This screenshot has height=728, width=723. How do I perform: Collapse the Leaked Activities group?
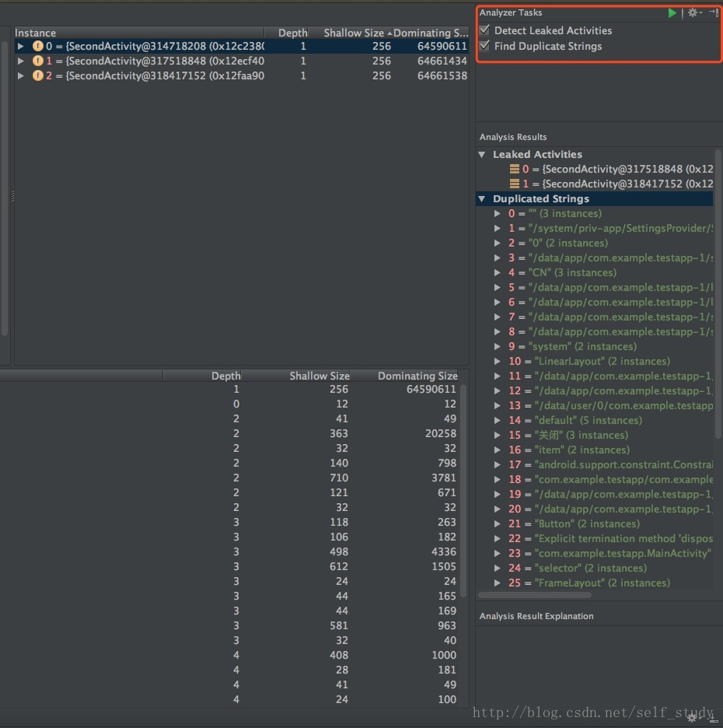[x=482, y=154]
